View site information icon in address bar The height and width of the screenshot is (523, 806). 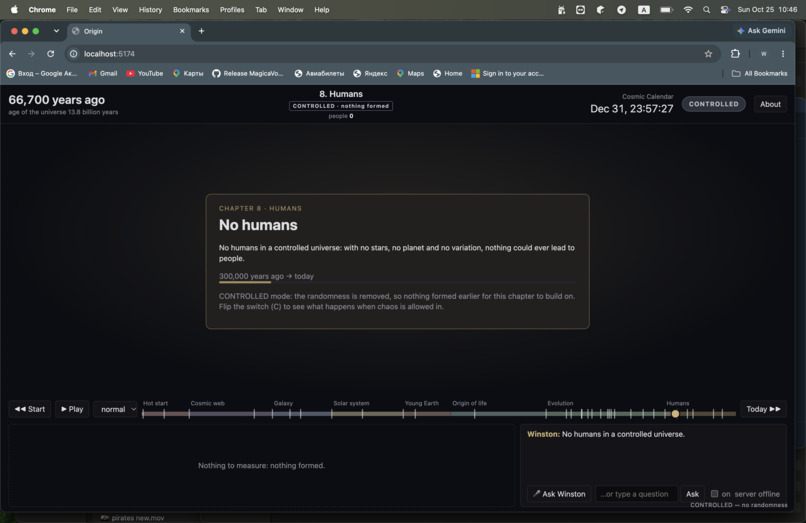[x=74, y=53]
